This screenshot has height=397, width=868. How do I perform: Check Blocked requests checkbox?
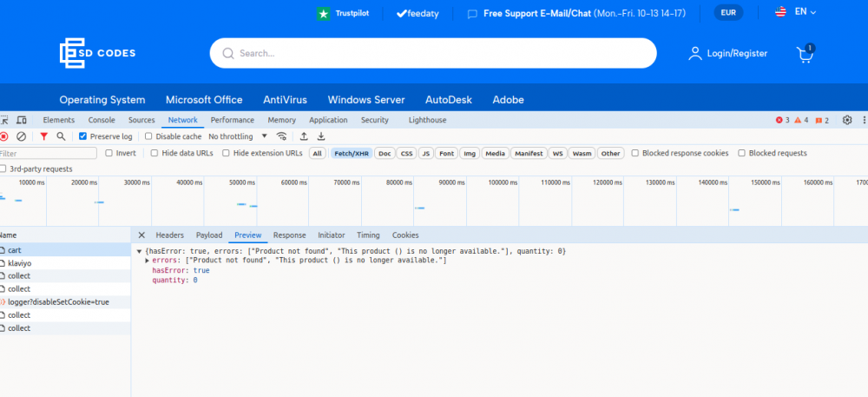tap(742, 154)
